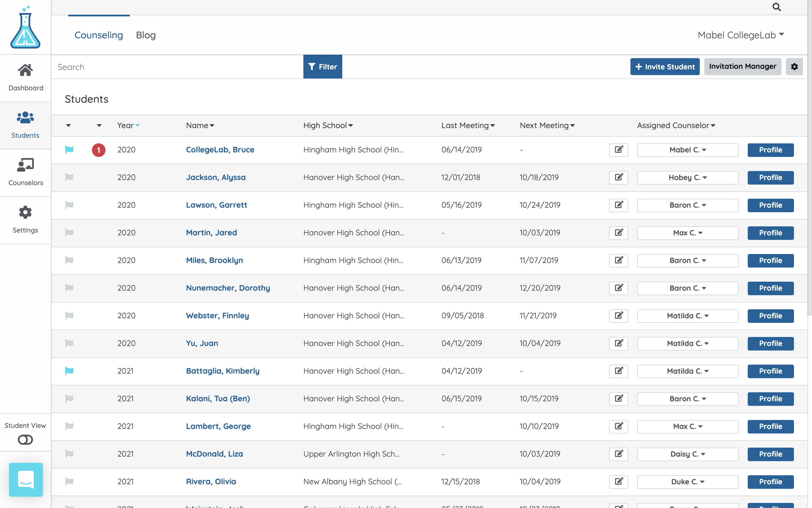The height and width of the screenshot is (508, 812).
Task: Open student link Kalani, Tua (Ben)
Action: pos(218,398)
